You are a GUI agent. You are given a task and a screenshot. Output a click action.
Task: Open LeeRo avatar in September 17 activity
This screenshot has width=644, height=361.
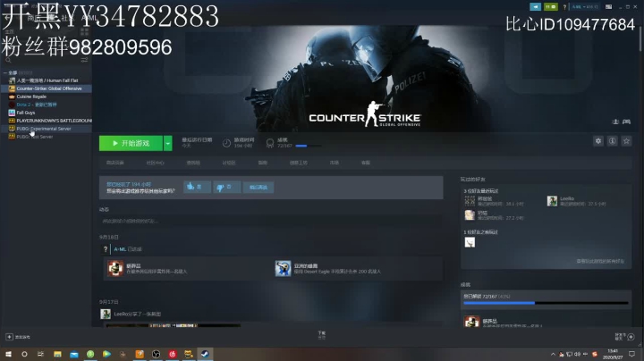[x=106, y=315]
